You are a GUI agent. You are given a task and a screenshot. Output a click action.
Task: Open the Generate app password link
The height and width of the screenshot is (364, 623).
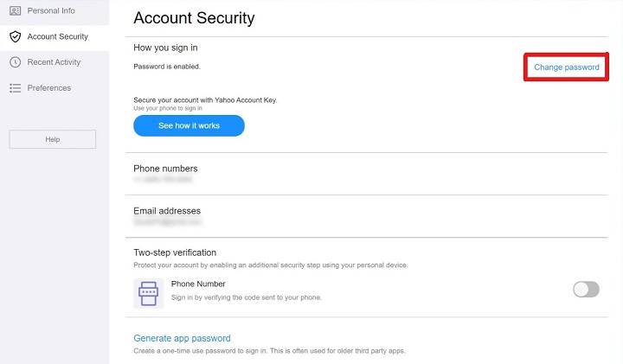[182, 338]
